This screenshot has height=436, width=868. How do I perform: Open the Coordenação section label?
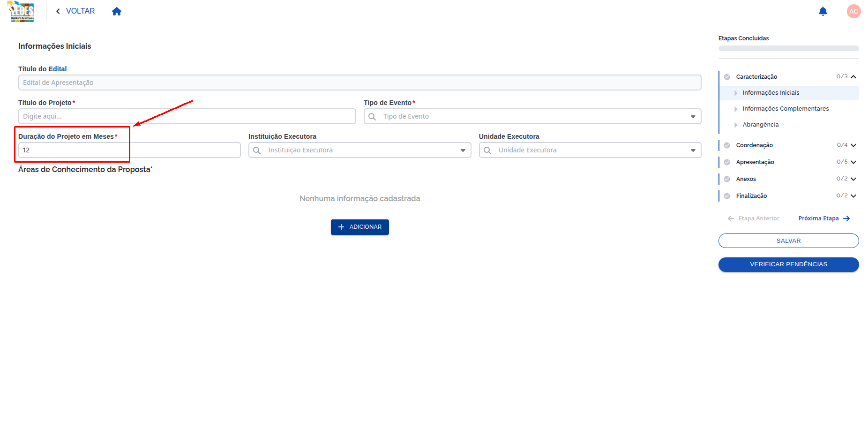click(x=754, y=145)
